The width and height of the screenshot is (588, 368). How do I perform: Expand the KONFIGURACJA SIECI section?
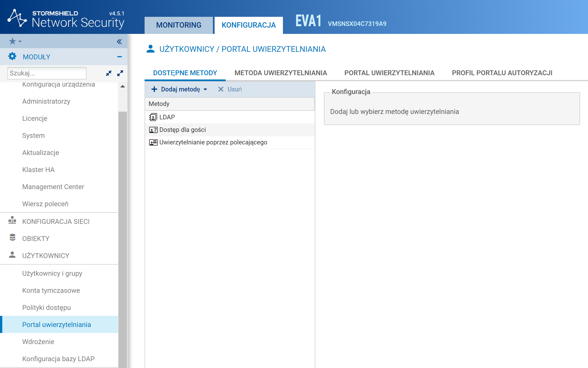click(56, 222)
